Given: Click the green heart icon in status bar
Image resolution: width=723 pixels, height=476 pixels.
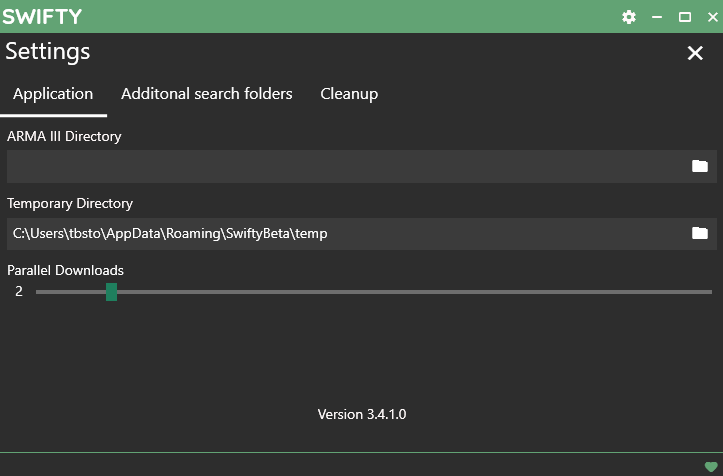Looking at the screenshot, I should pos(711,466).
